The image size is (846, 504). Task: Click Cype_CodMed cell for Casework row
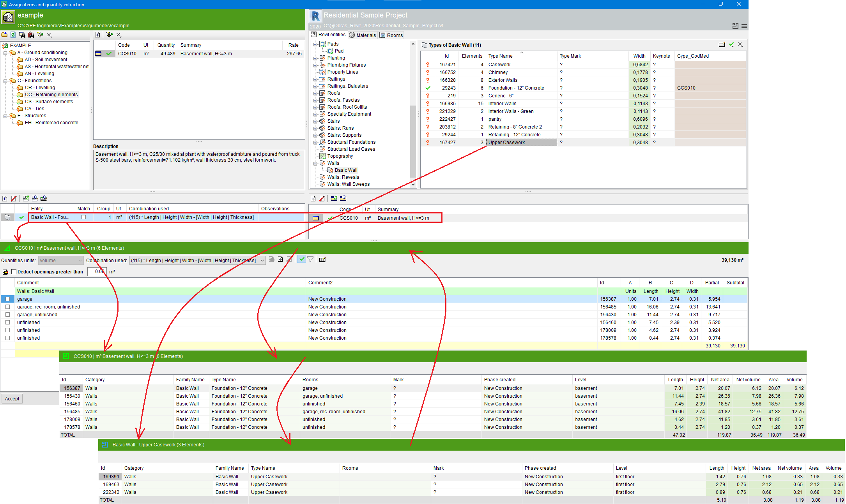tap(710, 65)
